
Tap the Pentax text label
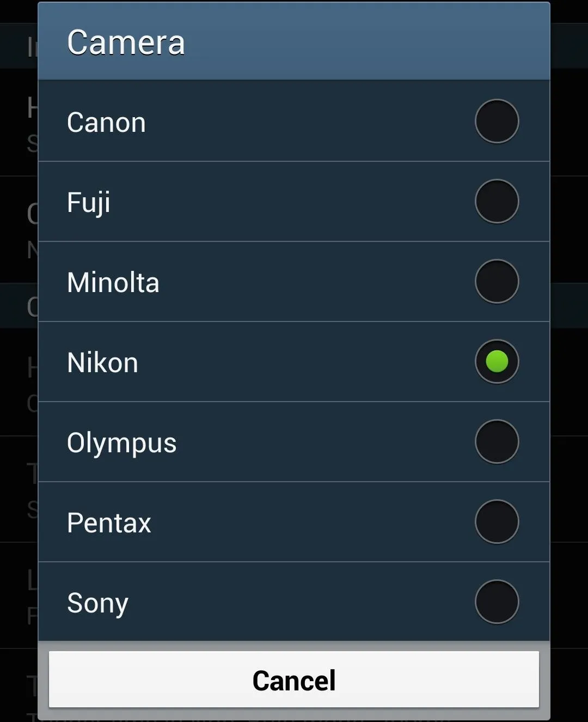tap(109, 523)
